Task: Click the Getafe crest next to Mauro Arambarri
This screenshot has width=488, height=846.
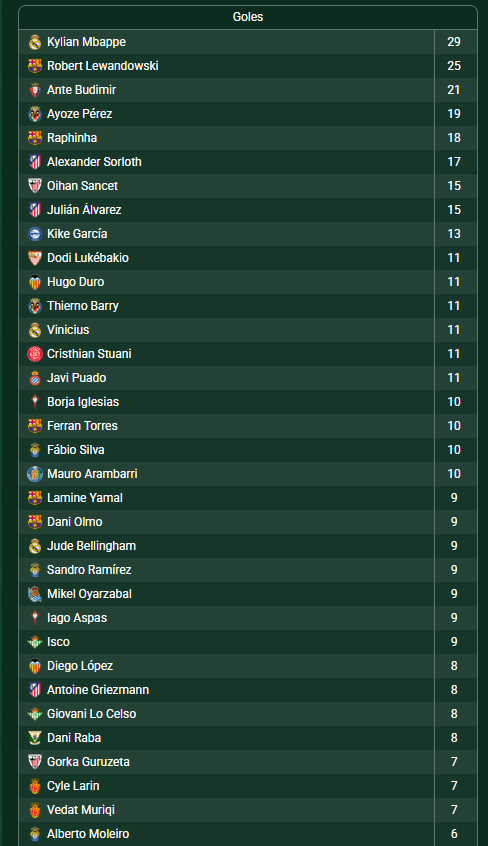Action: click(x=35, y=474)
